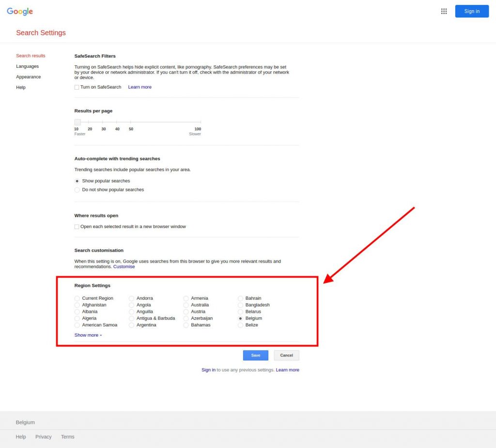Click the Results per page slider handle
This screenshot has width=496, height=448.
[77, 122]
